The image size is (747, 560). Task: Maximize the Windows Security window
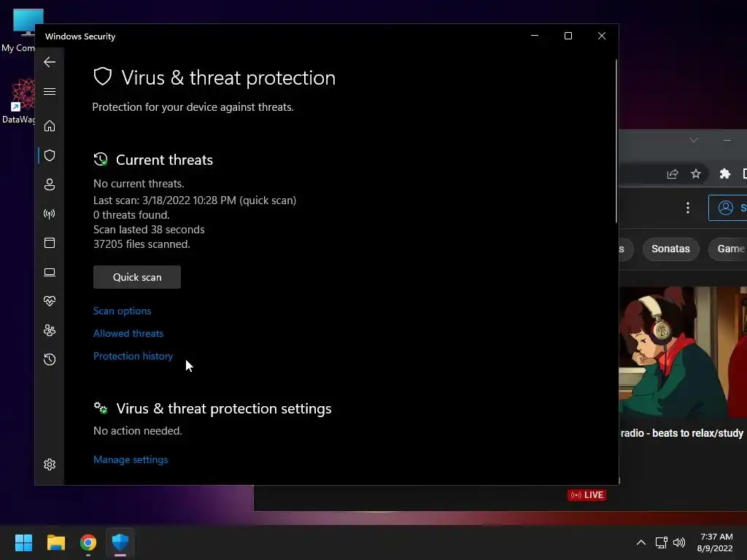point(568,36)
